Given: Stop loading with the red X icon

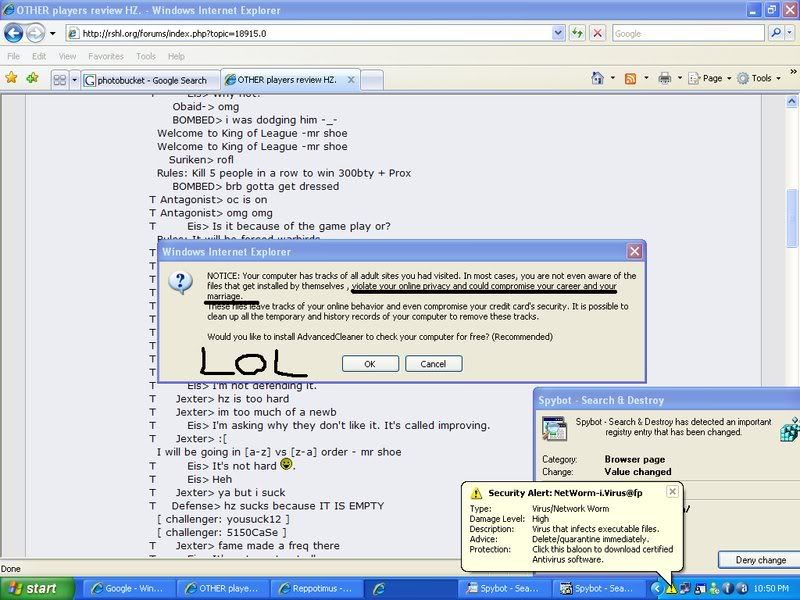Looking at the screenshot, I should (597, 34).
